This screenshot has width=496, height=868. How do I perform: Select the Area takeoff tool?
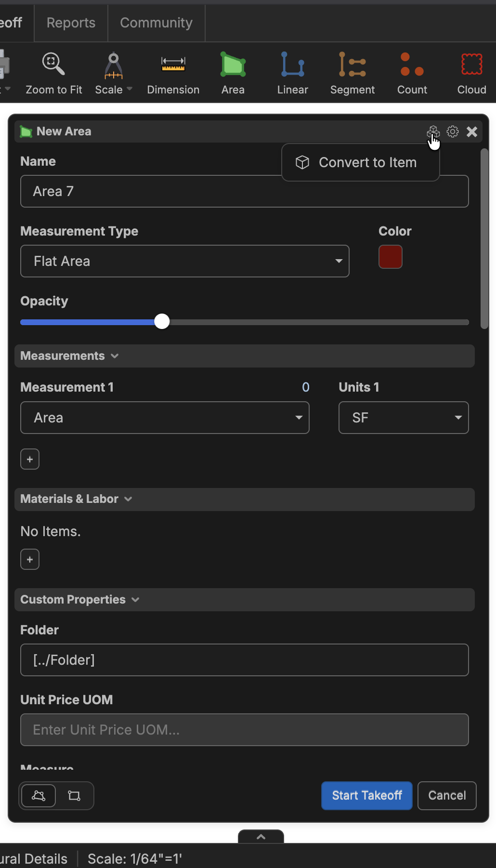[x=233, y=73]
